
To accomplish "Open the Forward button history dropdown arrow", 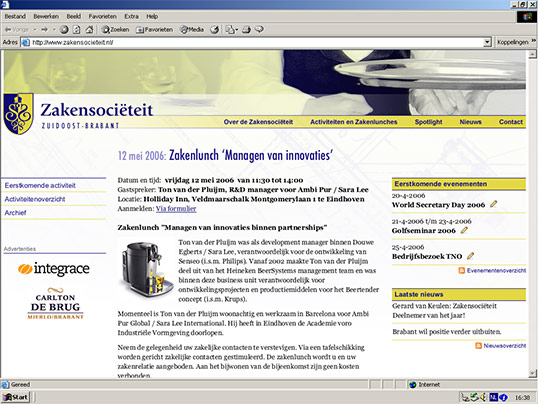I will point(54,30).
